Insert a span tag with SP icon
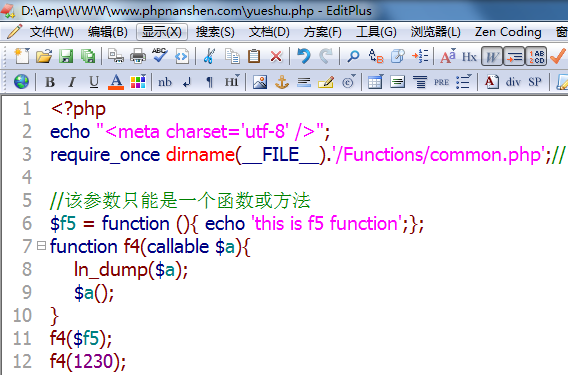 [x=535, y=82]
